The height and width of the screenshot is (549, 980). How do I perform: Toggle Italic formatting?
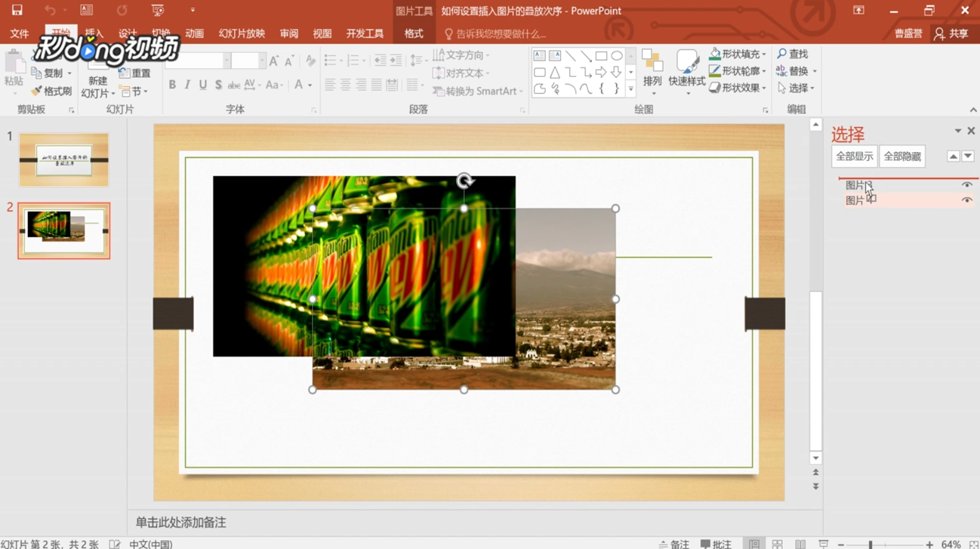click(x=187, y=85)
